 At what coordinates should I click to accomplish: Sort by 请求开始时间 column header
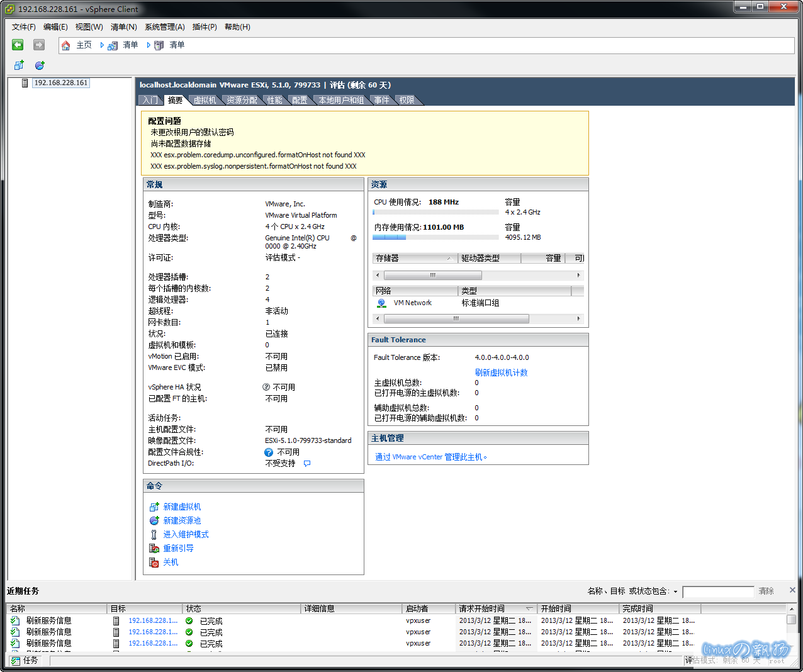pos(495,608)
